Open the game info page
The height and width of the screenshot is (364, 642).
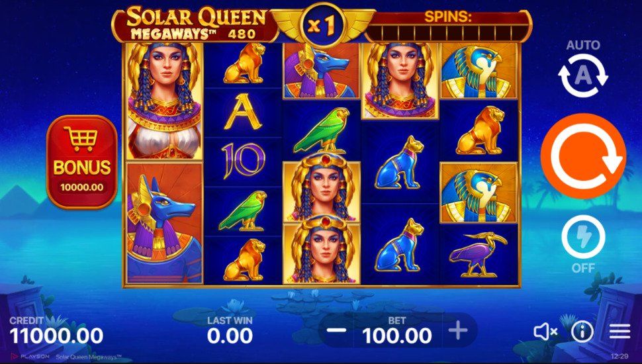click(x=582, y=332)
